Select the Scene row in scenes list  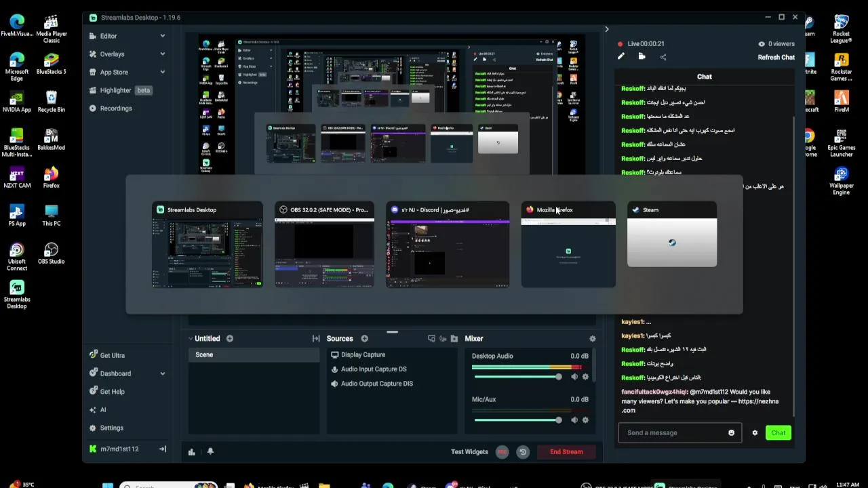(254, 355)
